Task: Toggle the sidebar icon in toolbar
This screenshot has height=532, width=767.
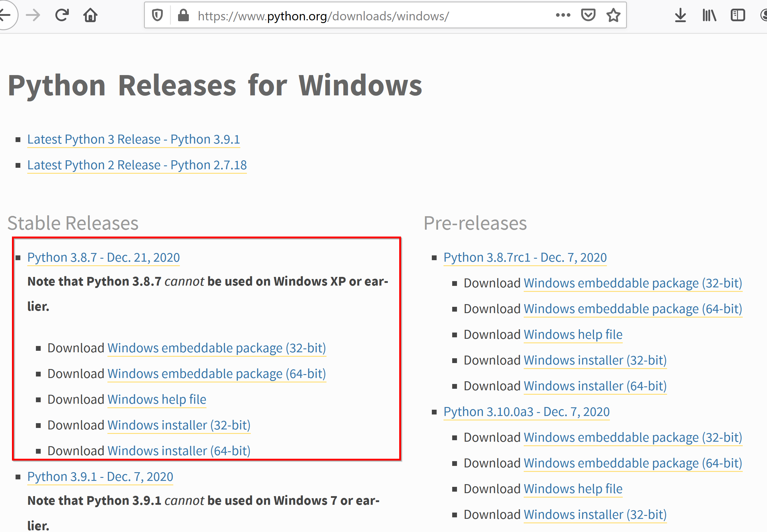Action: tap(738, 15)
